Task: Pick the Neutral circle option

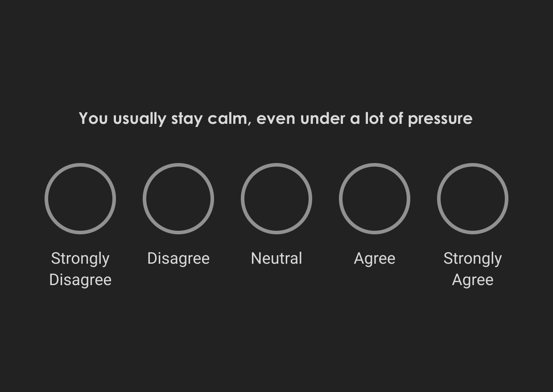Action: [276, 199]
